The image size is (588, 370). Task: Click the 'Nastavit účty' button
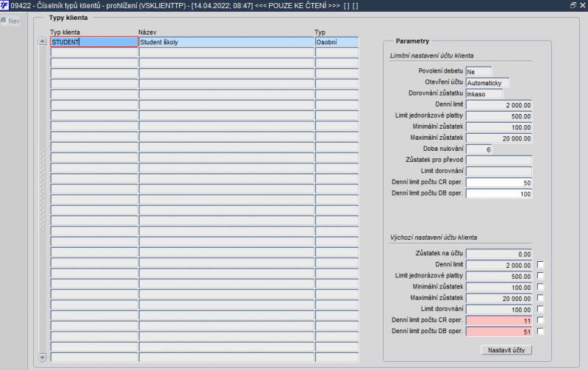506,349
